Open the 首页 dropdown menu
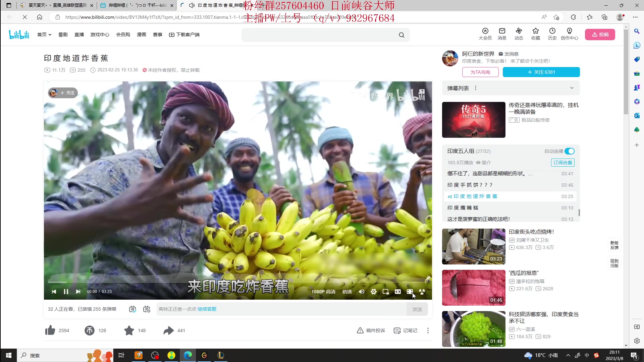644x362 pixels. [x=44, y=35]
